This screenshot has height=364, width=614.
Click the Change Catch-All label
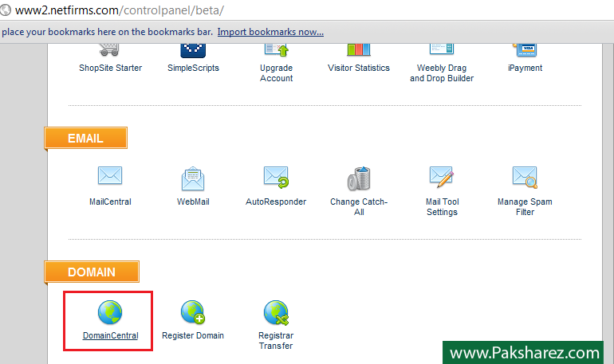(x=359, y=207)
